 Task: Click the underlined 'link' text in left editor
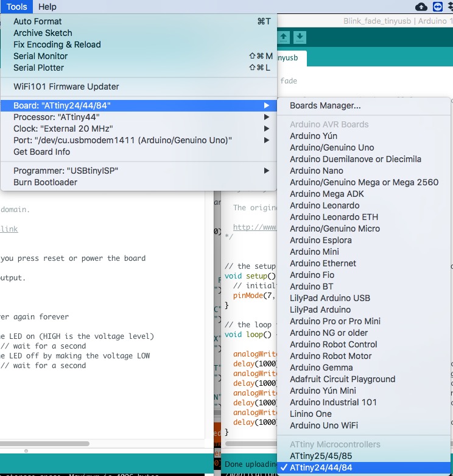coord(9,229)
